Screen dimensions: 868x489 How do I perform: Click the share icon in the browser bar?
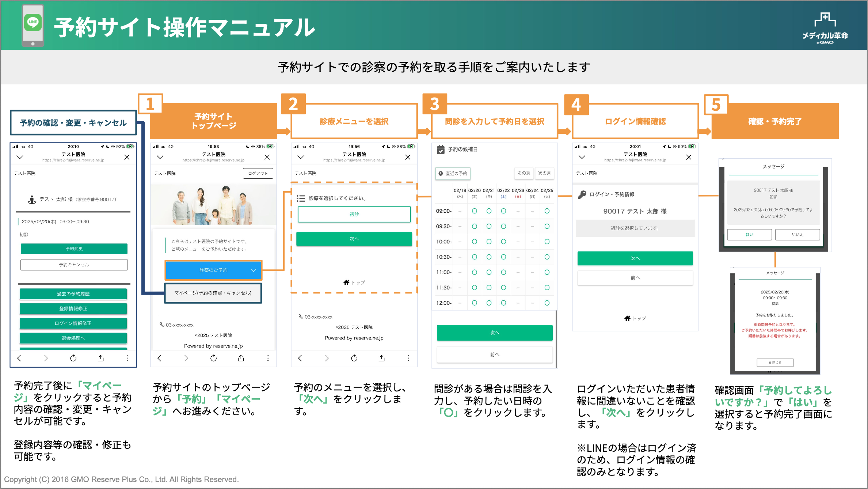(100, 358)
